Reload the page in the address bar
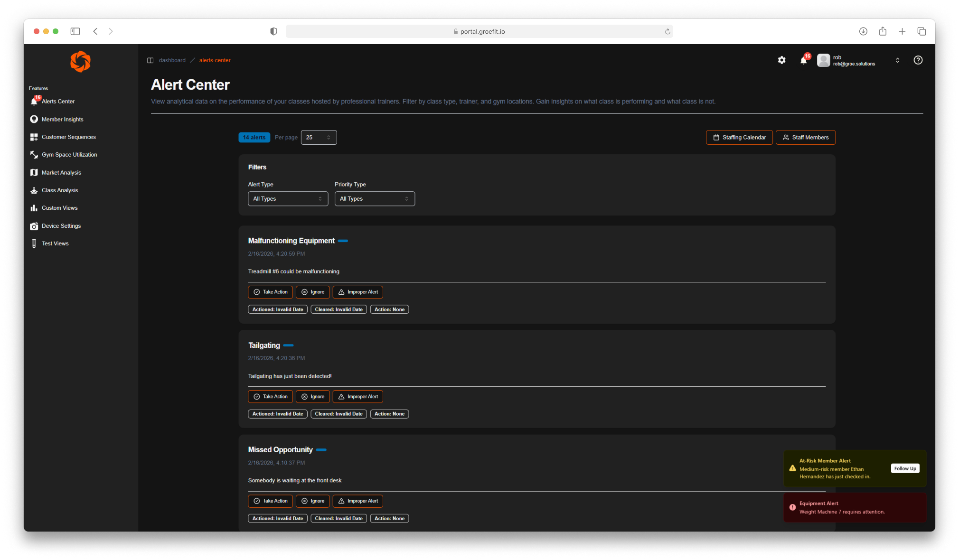Viewport: 959px width, 560px height. click(668, 32)
